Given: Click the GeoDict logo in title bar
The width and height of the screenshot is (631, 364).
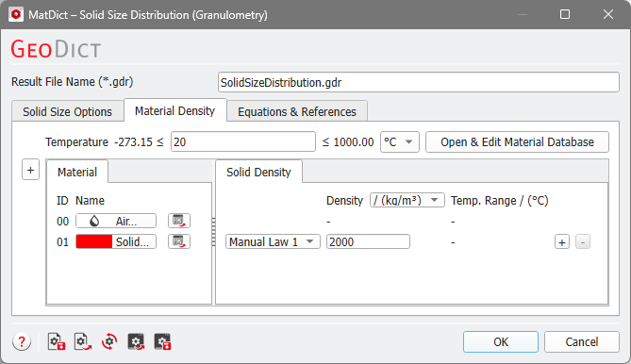Looking at the screenshot, I should click(16, 14).
